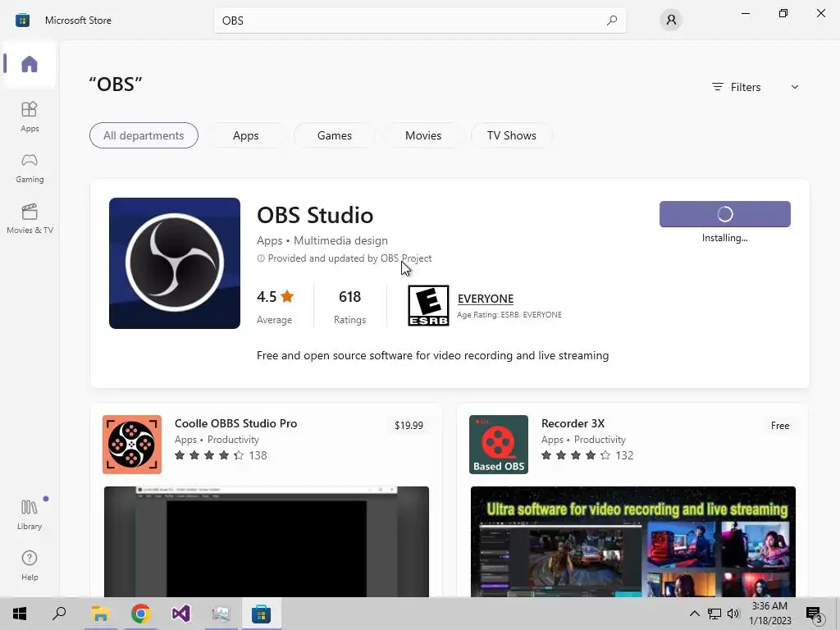Screen dimensions: 840x630
Task: Open Recorder 3X screenshot preview
Action: [x=632, y=541]
